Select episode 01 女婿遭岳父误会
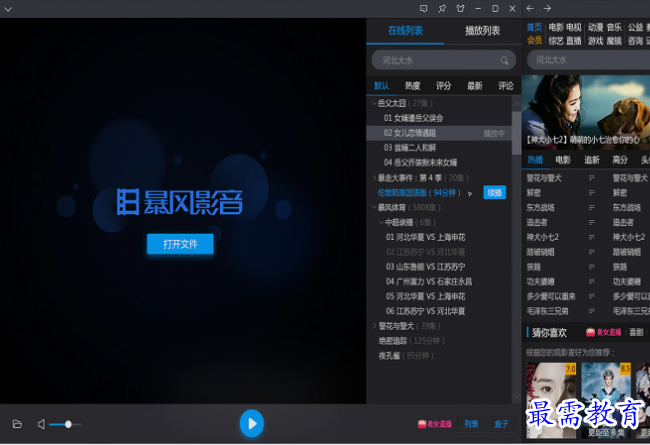Screen dimensions: 650x445 point(413,118)
